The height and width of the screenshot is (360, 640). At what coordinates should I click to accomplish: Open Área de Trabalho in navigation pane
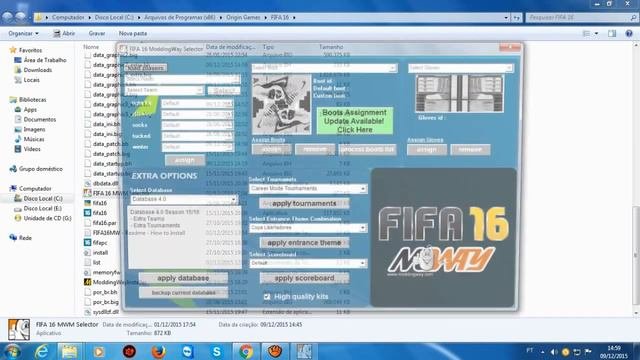tap(45, 60)
